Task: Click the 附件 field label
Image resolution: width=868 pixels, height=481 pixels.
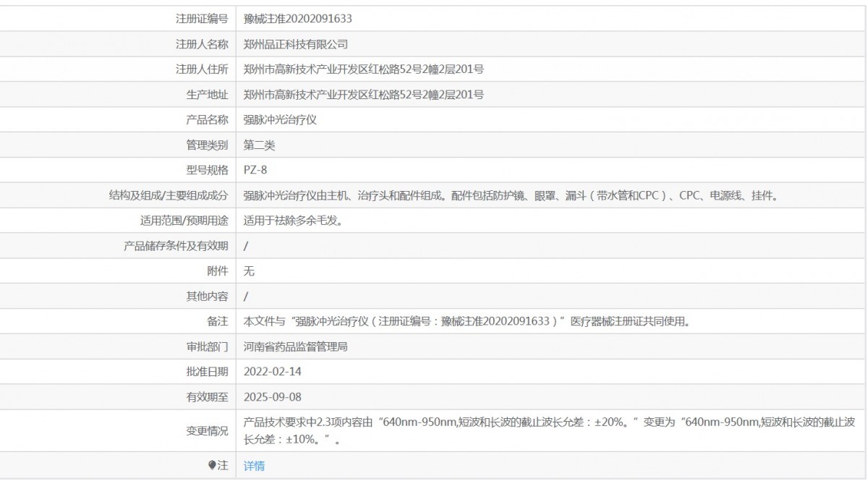Action: coord(218,271)
